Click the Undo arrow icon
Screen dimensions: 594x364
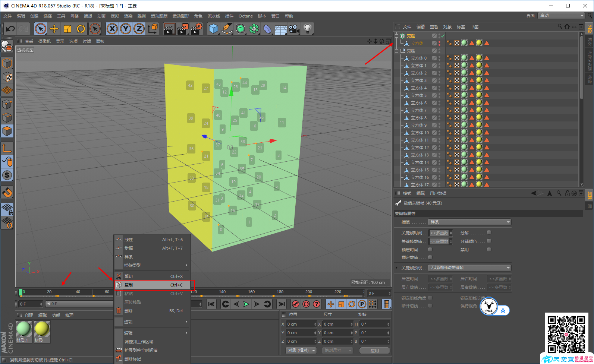(x=10, y=29)
